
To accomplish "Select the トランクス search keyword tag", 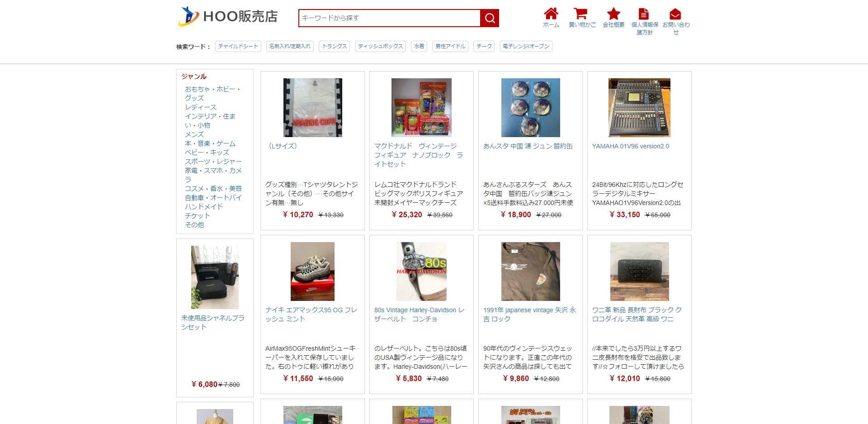I will tap(335, 46).
